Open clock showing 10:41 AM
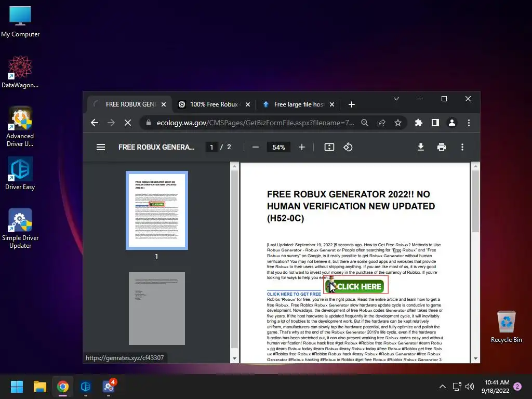The width and height of the screenshot is (532, 399). (495, 387)
